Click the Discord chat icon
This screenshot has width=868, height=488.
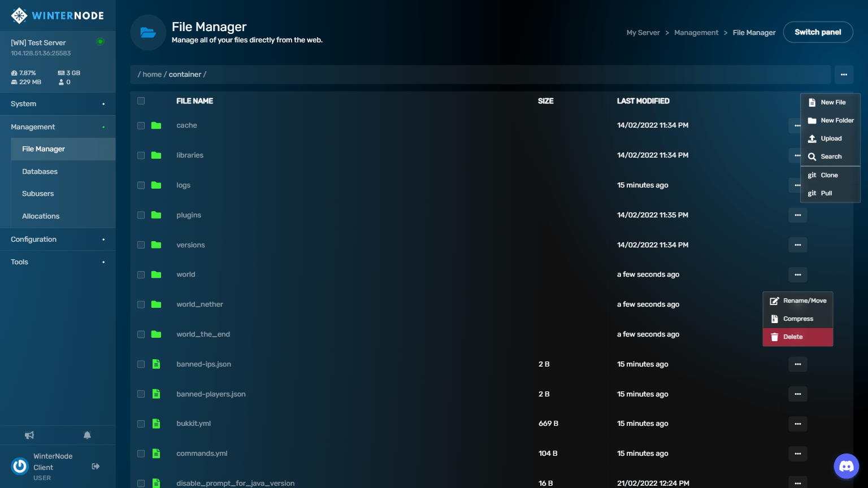[846, 467]
